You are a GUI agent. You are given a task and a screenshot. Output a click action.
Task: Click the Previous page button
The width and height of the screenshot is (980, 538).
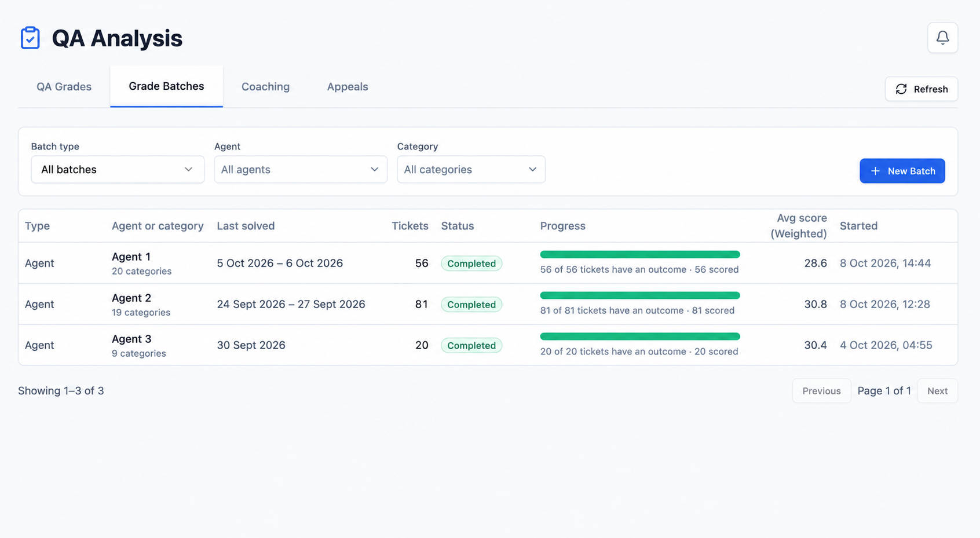[821, 391]
